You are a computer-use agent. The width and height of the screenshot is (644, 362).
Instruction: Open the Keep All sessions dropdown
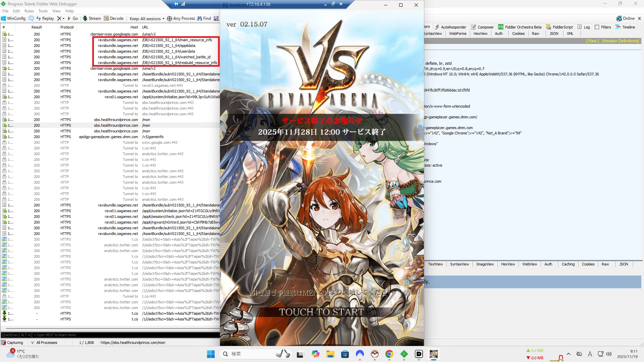147,19
